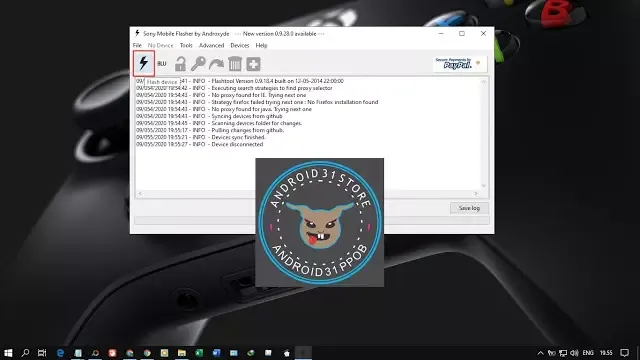
Task: Open the Tools menu
Action: [186, 45]
